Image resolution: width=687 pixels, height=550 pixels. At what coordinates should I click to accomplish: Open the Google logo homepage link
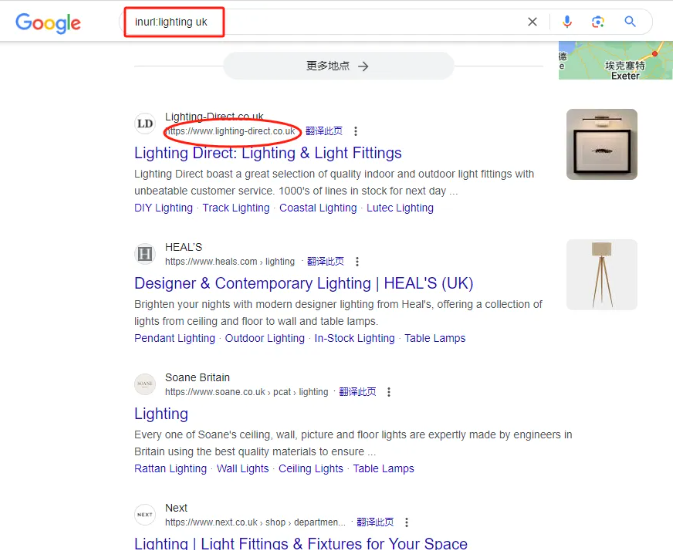(48, 23)
